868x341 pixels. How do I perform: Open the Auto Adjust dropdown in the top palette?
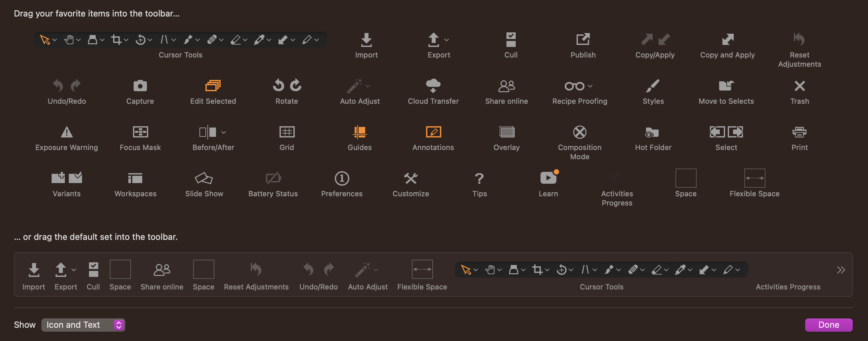pos(368,86)
